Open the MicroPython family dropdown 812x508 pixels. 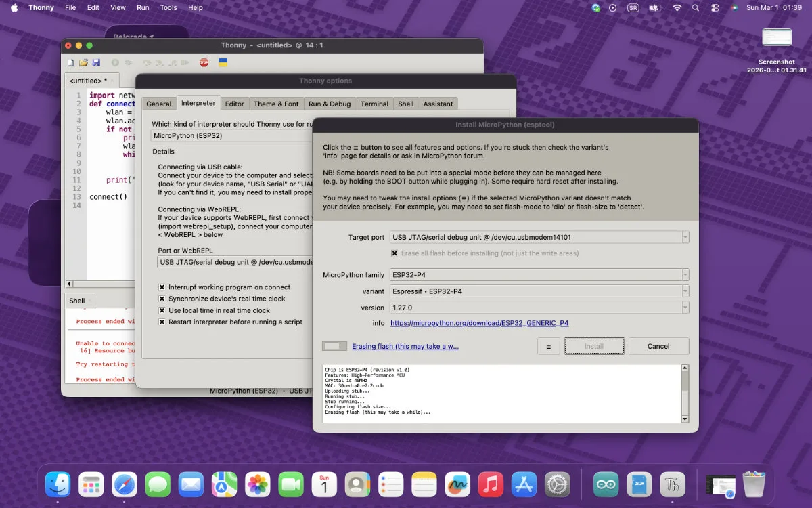pos(685,274)
